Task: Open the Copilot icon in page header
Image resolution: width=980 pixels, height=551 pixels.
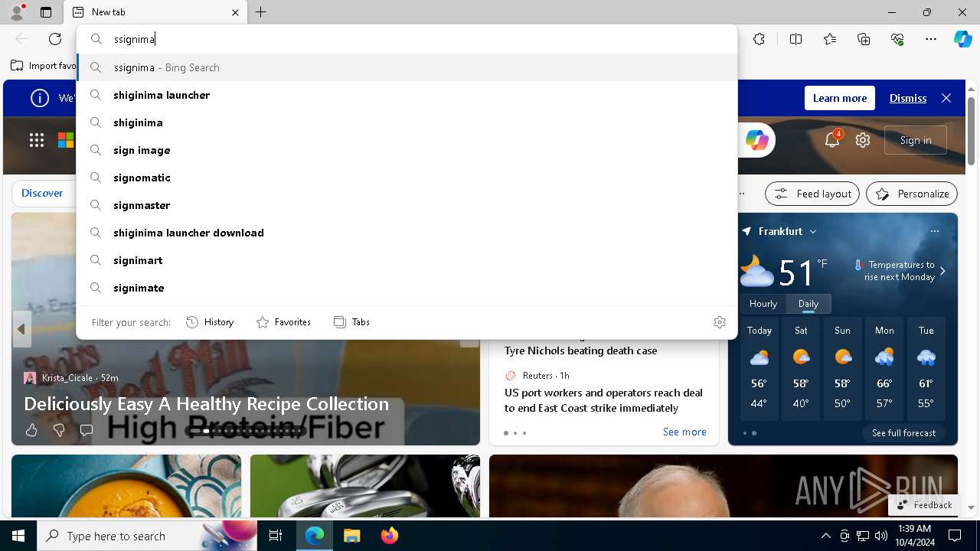Action: click(x=756, y=140)
